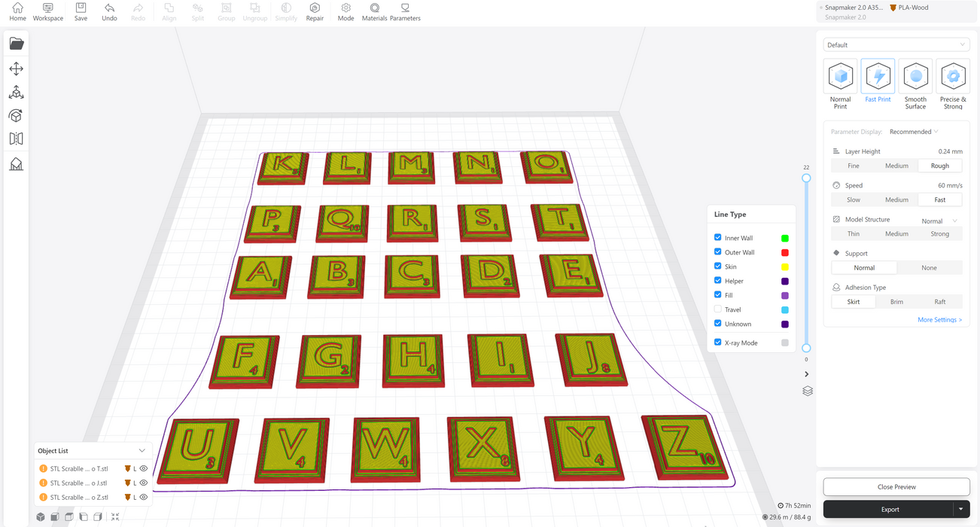980x527 pixels.
Task: Open the Default profile dropdown
Action: click(x=896, y=45)
